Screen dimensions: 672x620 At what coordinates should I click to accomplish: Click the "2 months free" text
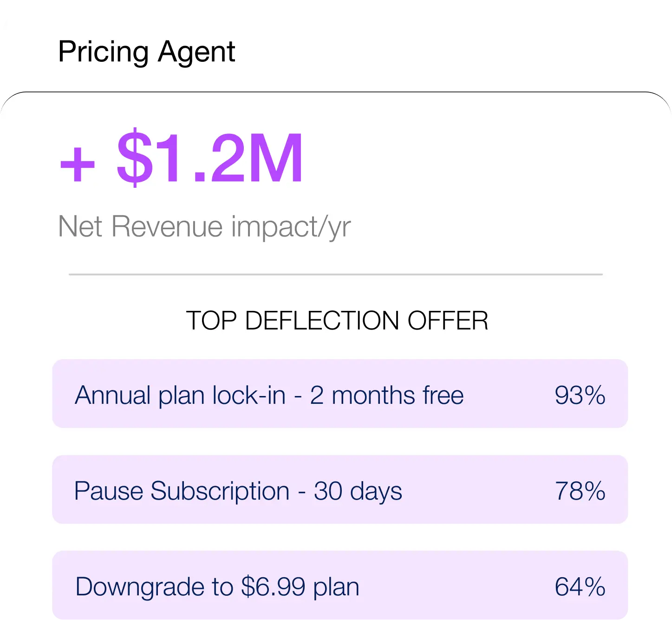coord(386,395)
